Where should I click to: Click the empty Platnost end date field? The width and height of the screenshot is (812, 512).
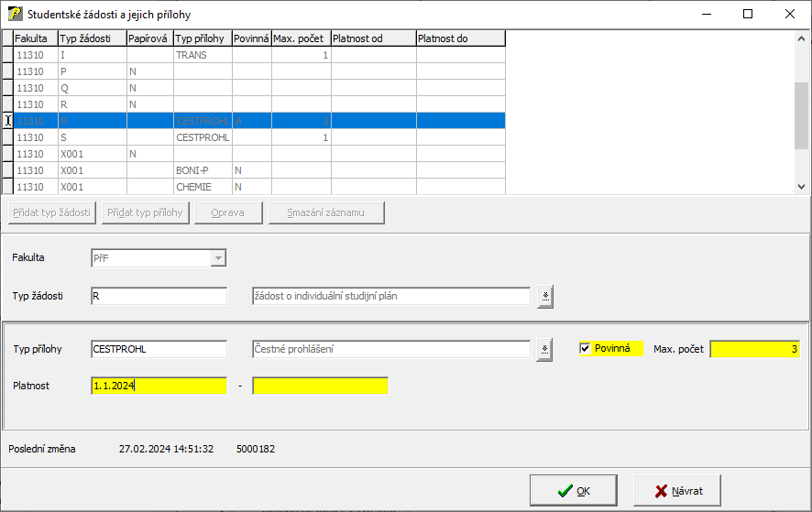coord(320,386)
